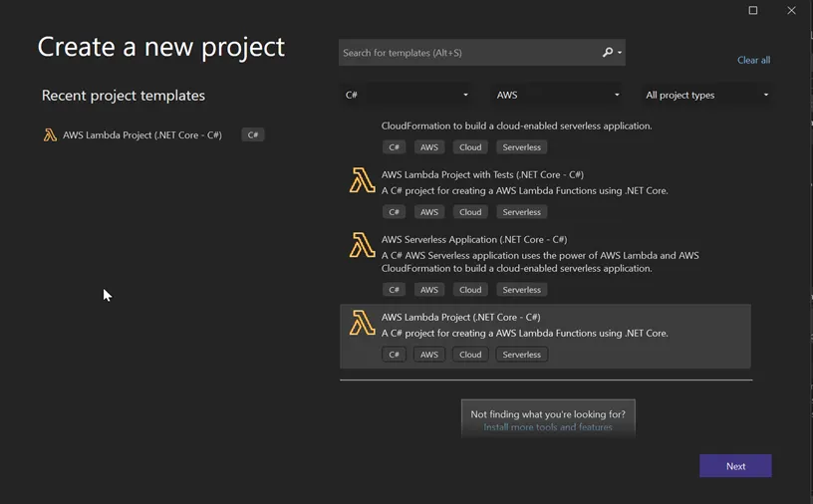Viewport: 813px width, 504px height.
Task: Click Clear all filters link
Action: (753, 60)
